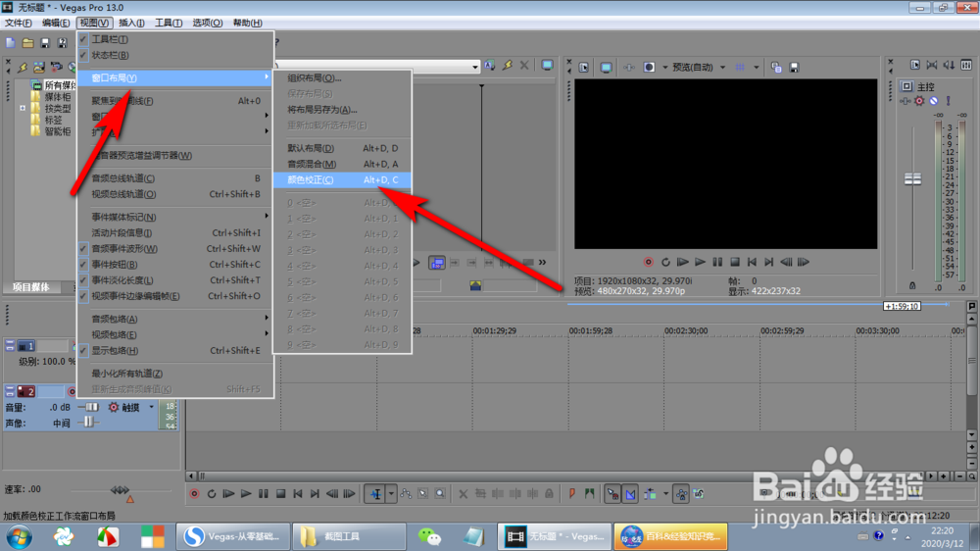Click the Master bus Solo exclamation icon
Viewport: 980px width, 551px height.
click(948, 101)
